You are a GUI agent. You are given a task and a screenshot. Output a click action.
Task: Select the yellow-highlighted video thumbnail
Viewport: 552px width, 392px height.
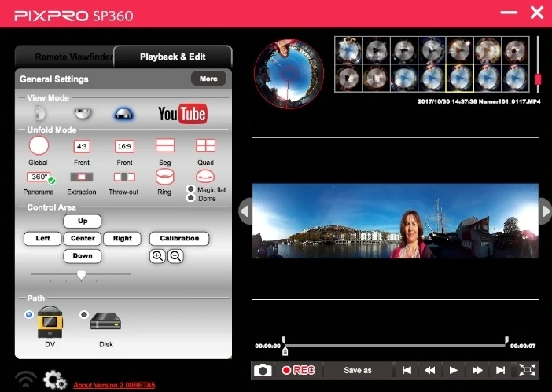(x=459, y=78)
